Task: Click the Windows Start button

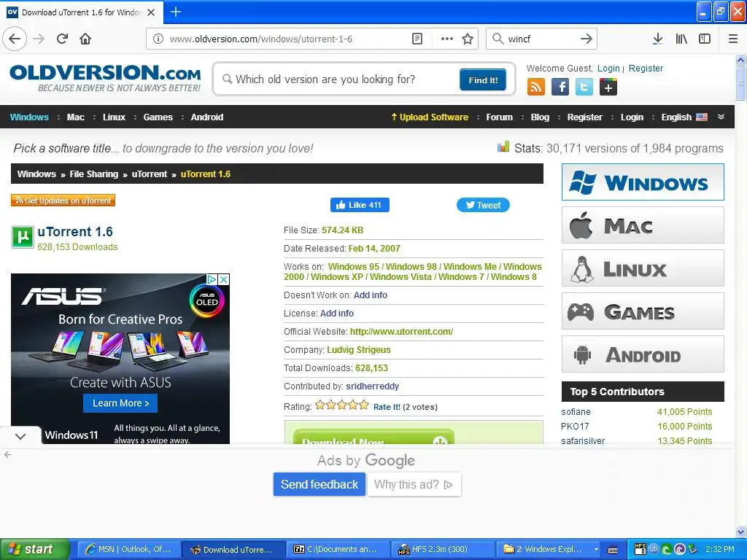Action: (35, 549)
